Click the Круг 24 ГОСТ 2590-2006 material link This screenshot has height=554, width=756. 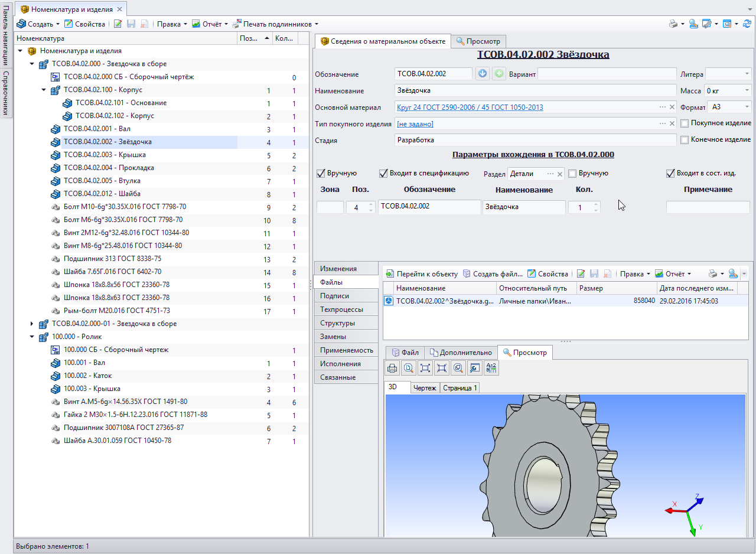(x=470, y=107)
